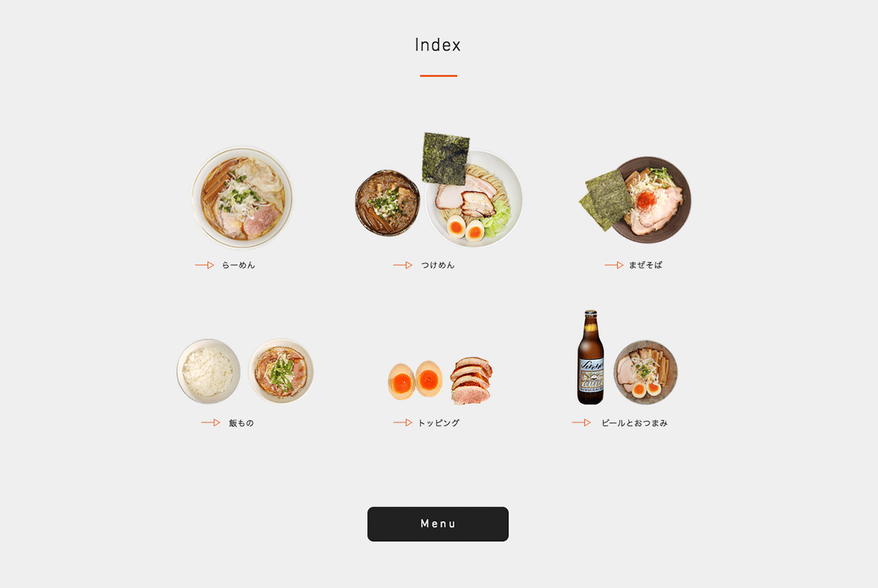Select the ramen bowl photo
This screenshot has width=878, height=588.
click(242, 197)
